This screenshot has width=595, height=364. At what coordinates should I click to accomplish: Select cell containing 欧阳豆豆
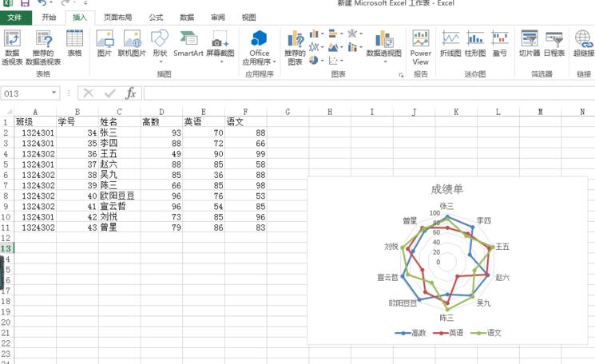pyautogui.click(x=119, y=196)
